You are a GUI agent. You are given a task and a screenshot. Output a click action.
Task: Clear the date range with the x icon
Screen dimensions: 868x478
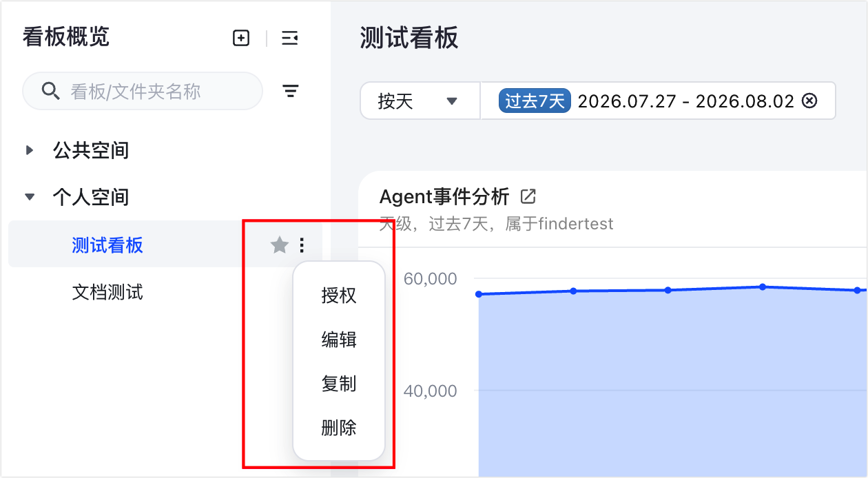[x=810, y=101]
